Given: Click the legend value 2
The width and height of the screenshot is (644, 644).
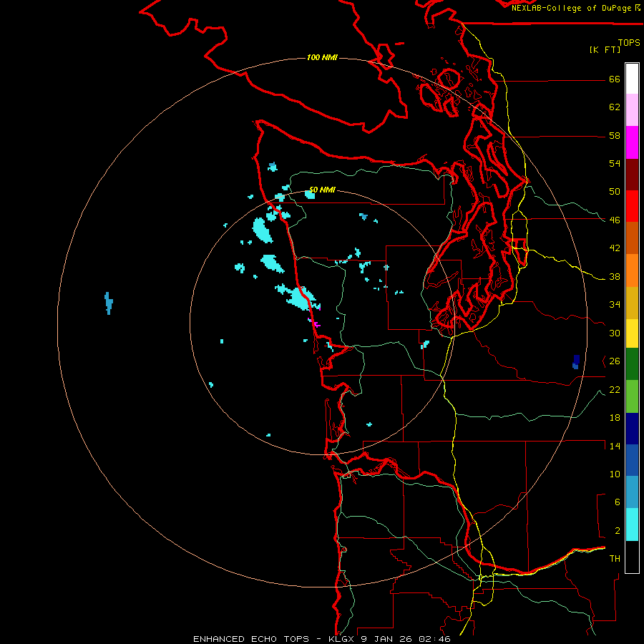Looking at the screenshot, I should (x=618, y=531).
